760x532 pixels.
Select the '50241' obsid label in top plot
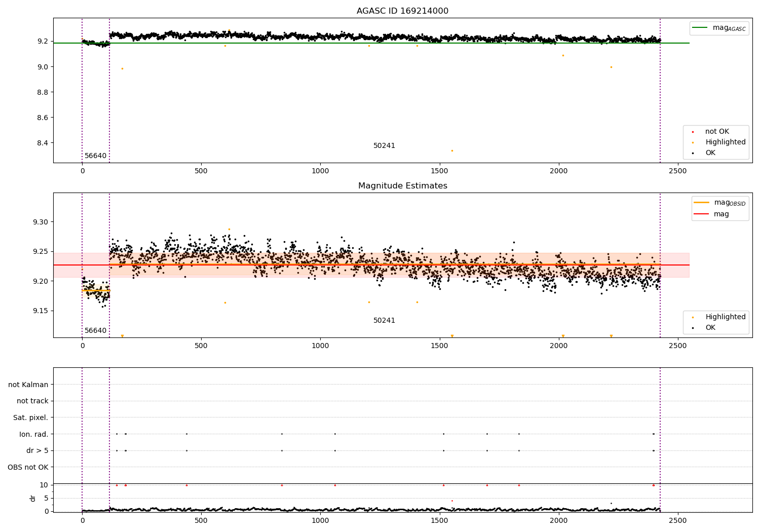[x=384, y=146]
